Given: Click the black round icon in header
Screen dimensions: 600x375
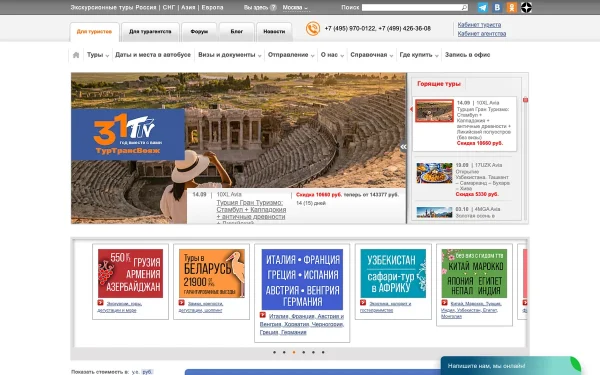Looking at the screenshot, I should [x=526, y=7].
